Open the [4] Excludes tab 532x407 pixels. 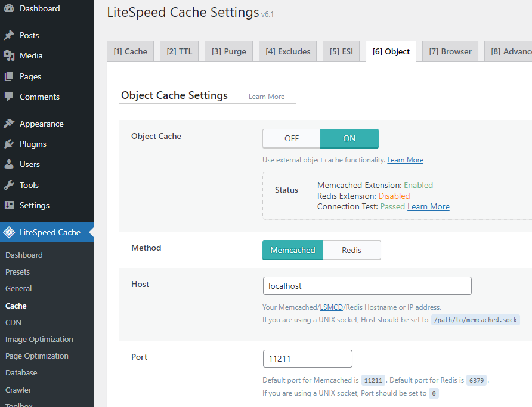tap(287, 51)
